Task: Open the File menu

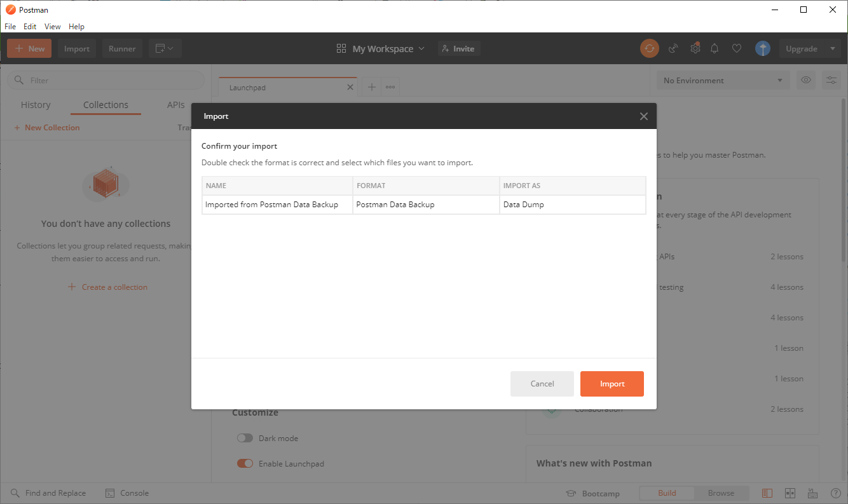Action: pyautogui.click(x=10, y=27)
